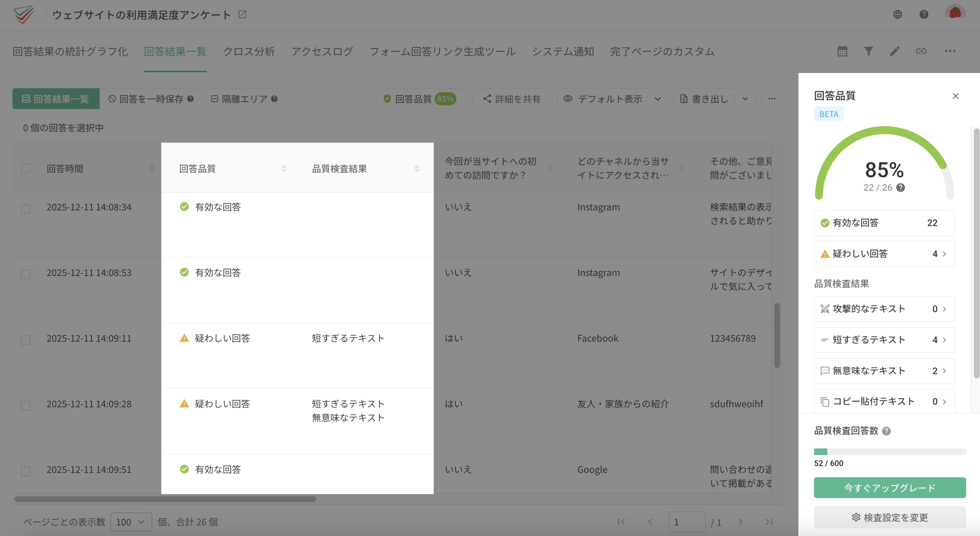Expand the 書き出し dropdown arrow
This screenshot has width=980, height=536.
click(x=745, y=99)
